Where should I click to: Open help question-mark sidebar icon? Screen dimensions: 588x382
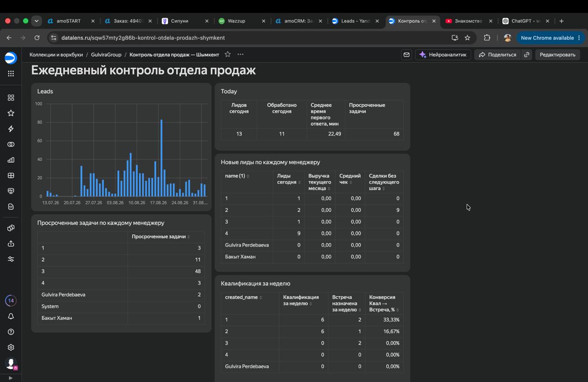point(11,332)
